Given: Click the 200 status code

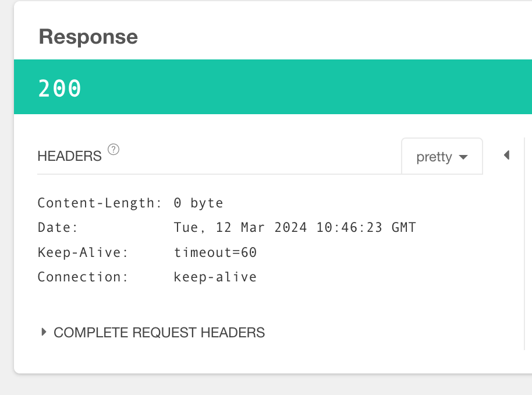Looking at the screenshot, I should [x=60, y=89].
